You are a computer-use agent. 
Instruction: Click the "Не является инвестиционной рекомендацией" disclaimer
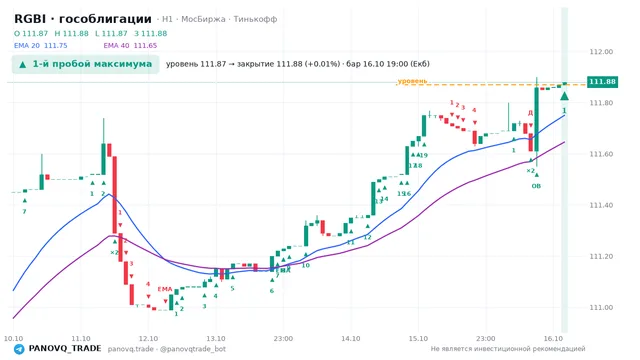(x=508, y=349)
